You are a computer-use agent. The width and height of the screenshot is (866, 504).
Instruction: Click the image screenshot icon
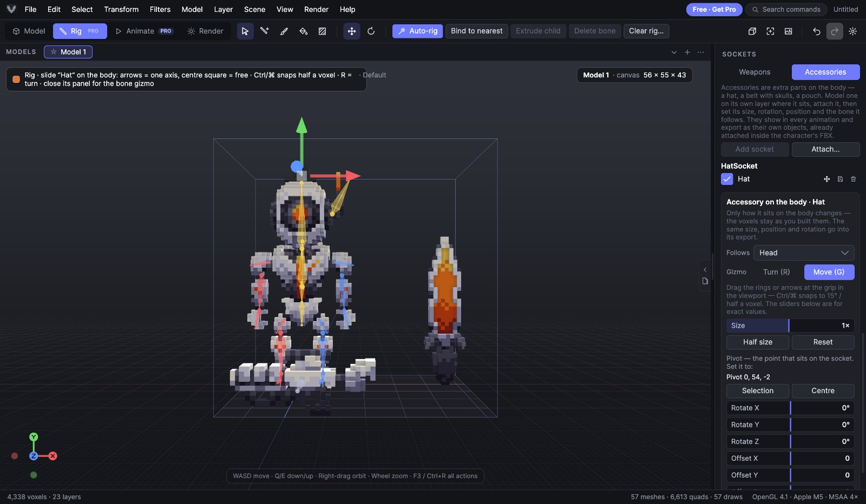pyautogui.click(x=789, y=31)
